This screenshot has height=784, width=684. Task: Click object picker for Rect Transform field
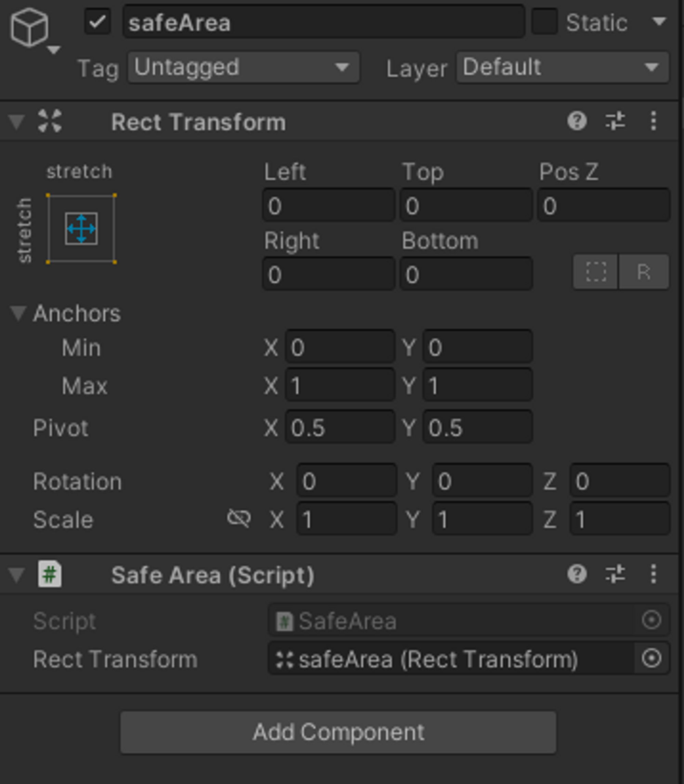(651, 658)
